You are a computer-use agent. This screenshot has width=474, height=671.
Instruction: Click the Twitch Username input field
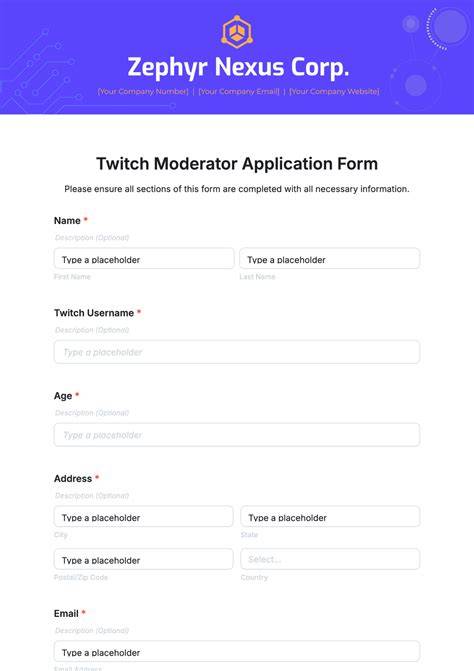pos(237,352)
